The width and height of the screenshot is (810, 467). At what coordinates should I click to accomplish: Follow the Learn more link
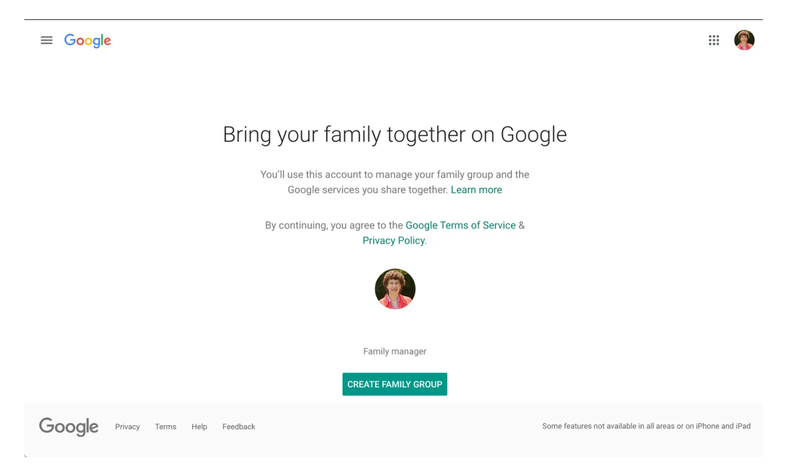(x=476, y=190)
